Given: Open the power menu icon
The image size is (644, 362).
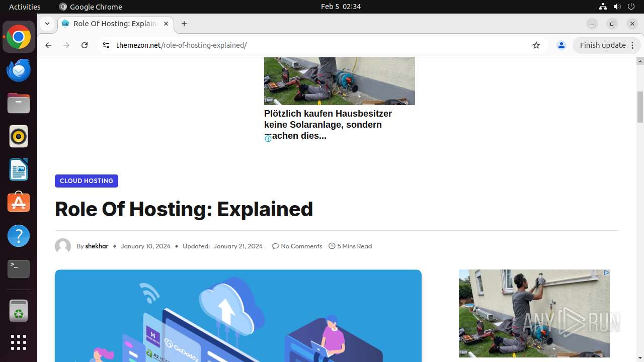Looking at the screenshot, I should pyautogui.click(x=631, y=7).
